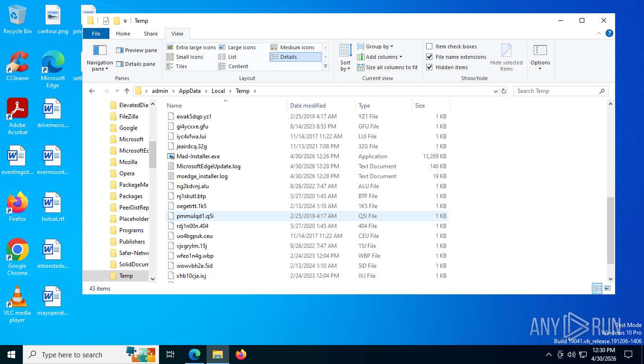Toggle the Preview pane
This screenshot has width=644, height=364.
(136, 50)
